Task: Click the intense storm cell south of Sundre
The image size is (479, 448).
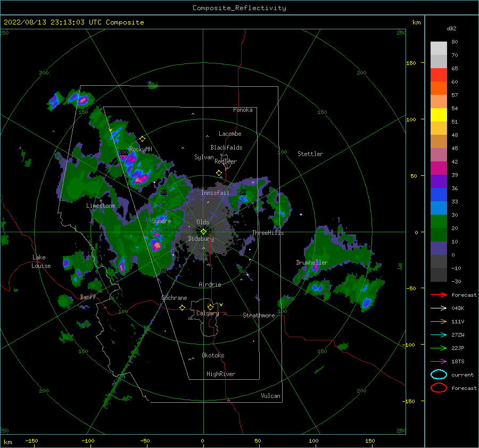Action: [x=156, y=245]
